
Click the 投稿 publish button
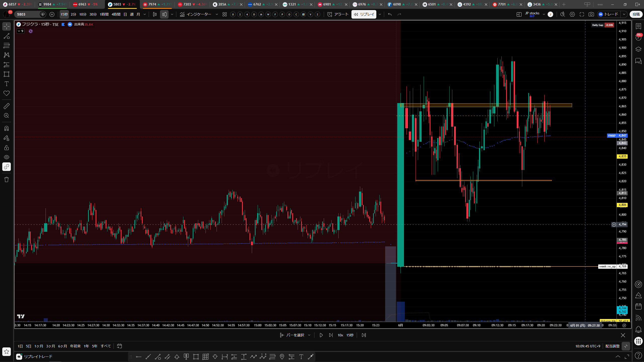point(636,14)
